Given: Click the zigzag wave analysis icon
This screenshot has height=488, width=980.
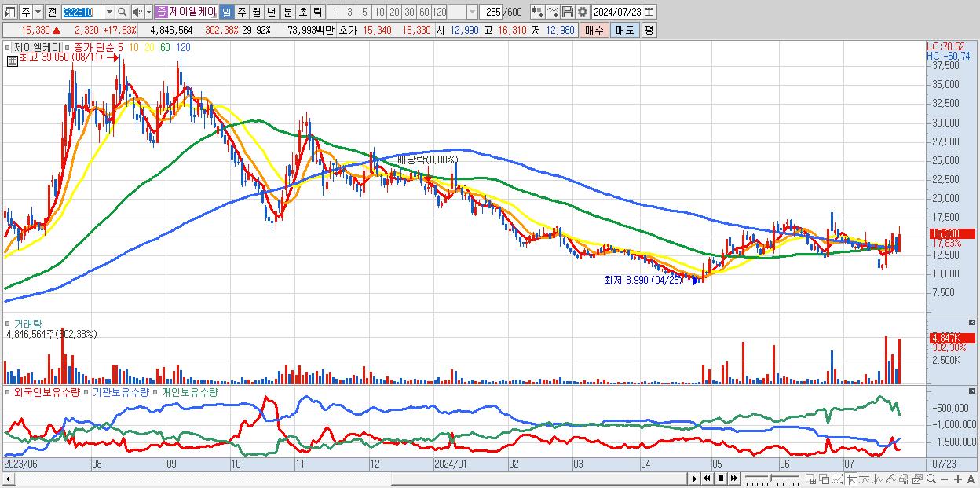Looking at the screenshot, I should point(878,479).
